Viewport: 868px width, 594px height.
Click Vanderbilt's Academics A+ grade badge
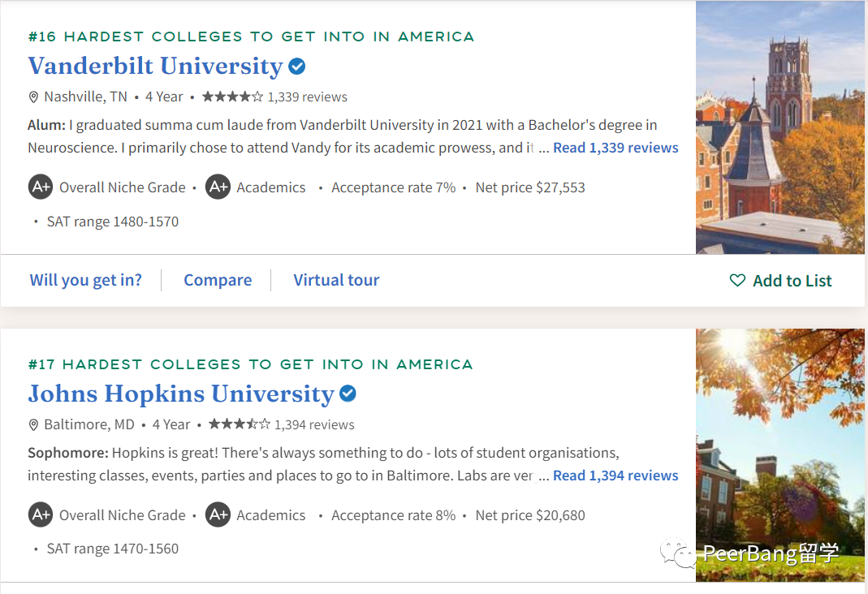[x=218, y=187]
